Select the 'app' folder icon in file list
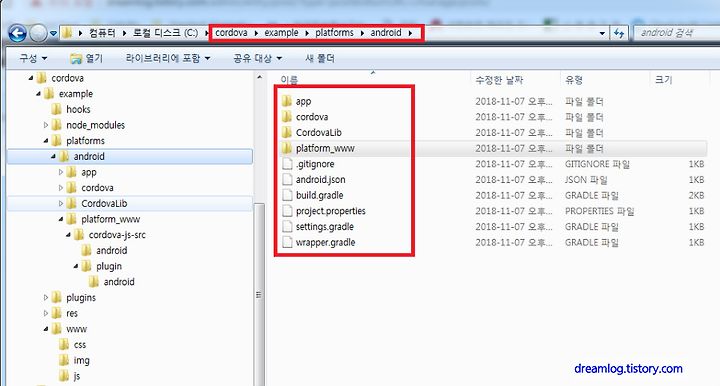Image resolution: width=720 pixels, height=386 pixels. tap(287, 101)
